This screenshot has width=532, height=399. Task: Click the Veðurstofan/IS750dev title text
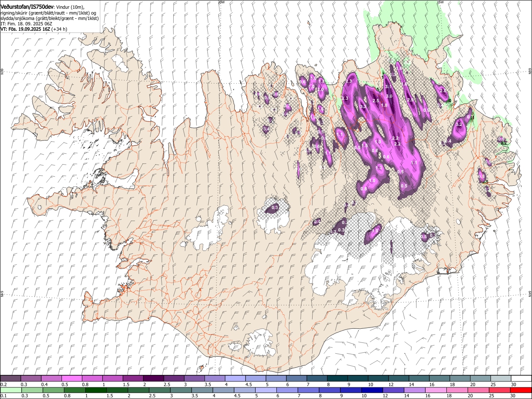[27, 6]
